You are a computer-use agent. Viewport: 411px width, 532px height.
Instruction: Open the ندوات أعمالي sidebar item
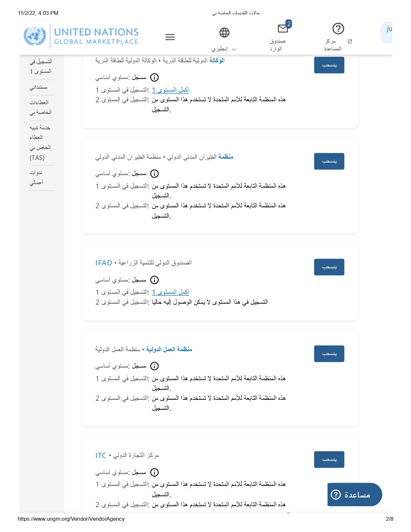(36, 177)
